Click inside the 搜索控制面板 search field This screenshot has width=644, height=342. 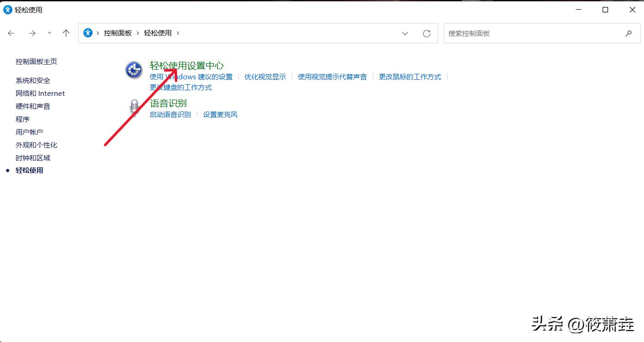506,33
